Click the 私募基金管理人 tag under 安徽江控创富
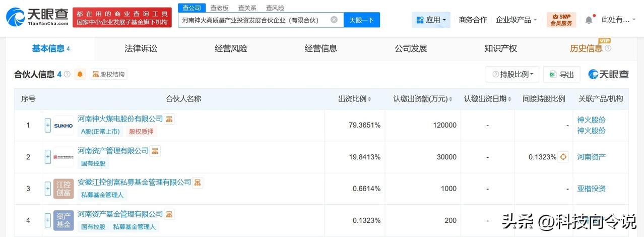Viewport: 644px width, 237px height. point(102,195)
